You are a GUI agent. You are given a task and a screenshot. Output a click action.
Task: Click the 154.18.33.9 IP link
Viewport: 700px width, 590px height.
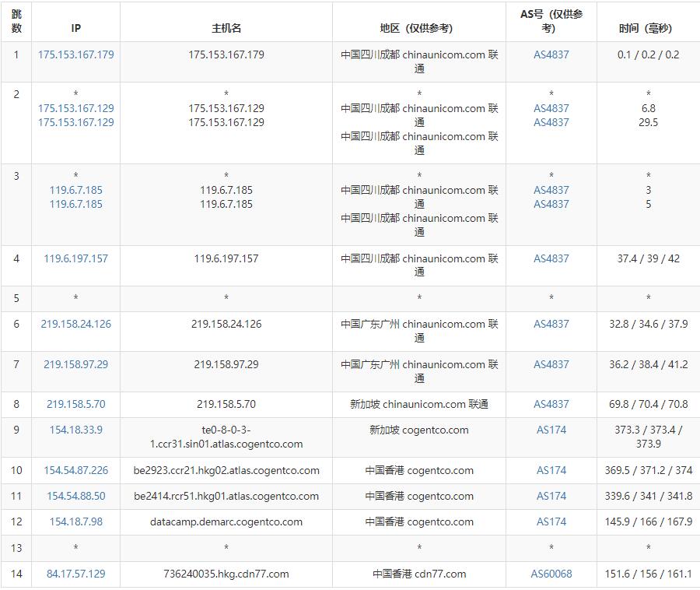[x=76, y=430]
